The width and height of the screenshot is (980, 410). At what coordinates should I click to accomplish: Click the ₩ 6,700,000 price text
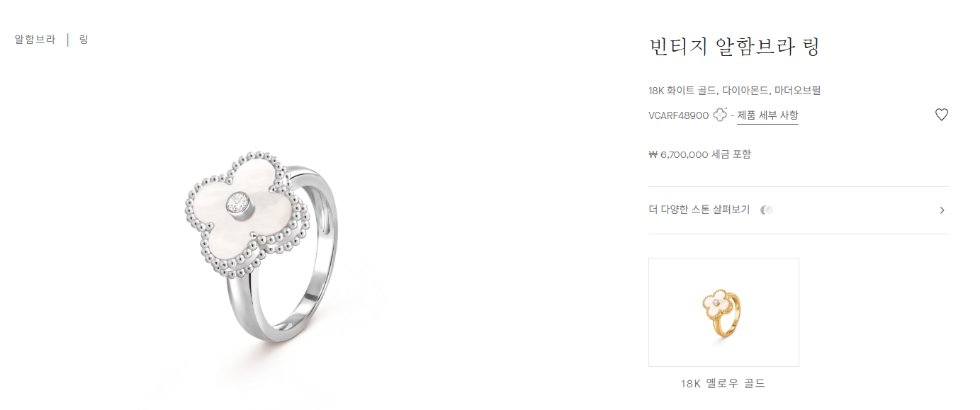click(x=678, y=154)
